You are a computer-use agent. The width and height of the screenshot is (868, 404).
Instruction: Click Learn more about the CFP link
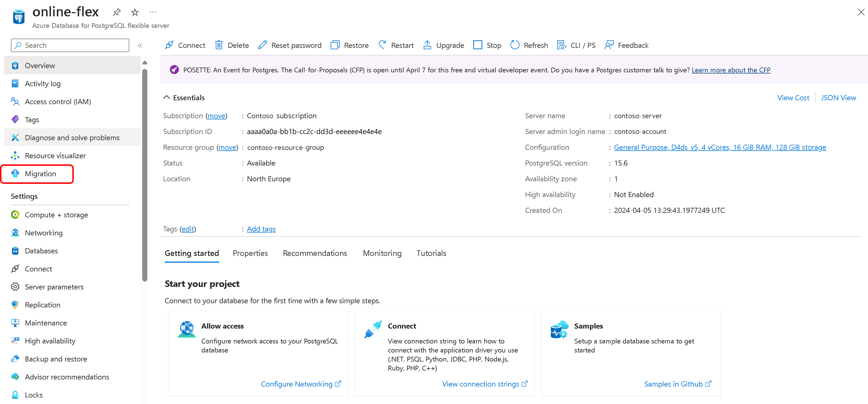731,70
